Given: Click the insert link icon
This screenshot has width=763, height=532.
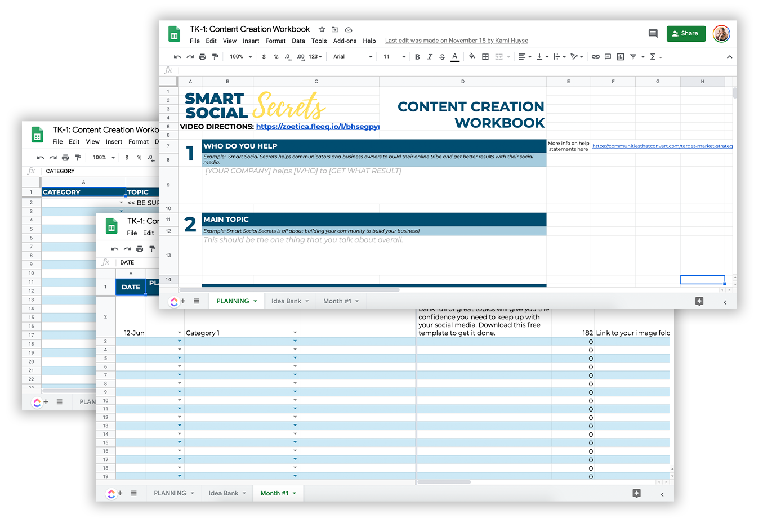Looking at the screenshot, I should [595, 57].
